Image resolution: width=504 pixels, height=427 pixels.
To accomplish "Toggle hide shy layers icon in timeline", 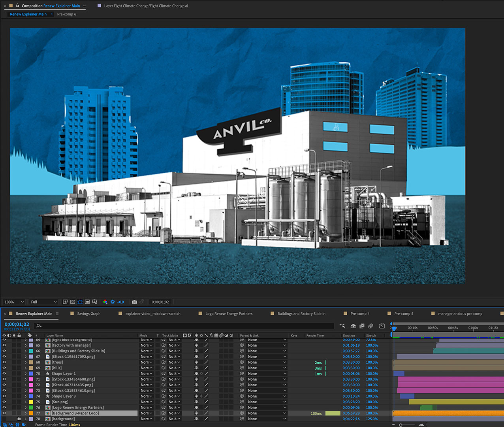I will click(x=353, y=326).
